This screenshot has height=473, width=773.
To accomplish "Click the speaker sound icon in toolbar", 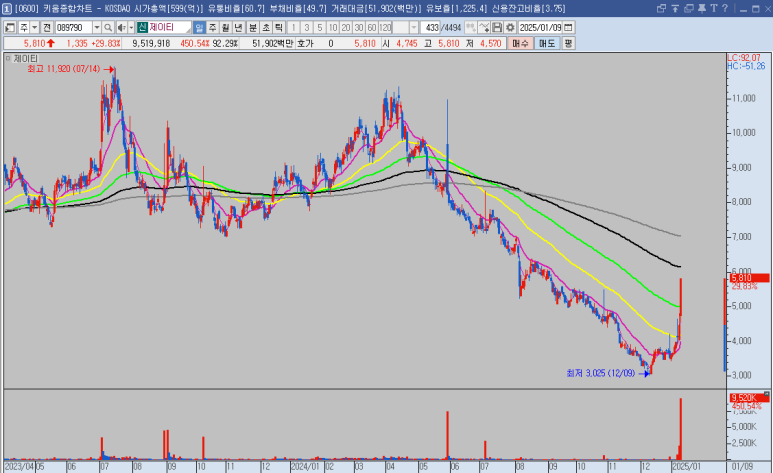I will 121,28.
